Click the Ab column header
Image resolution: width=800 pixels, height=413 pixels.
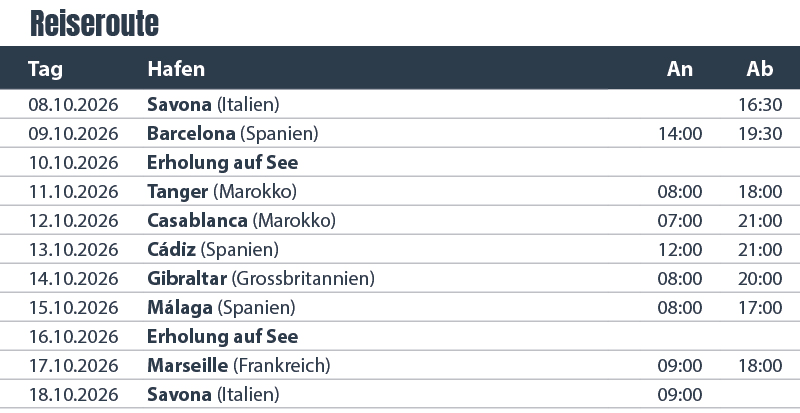pos(760,69)
